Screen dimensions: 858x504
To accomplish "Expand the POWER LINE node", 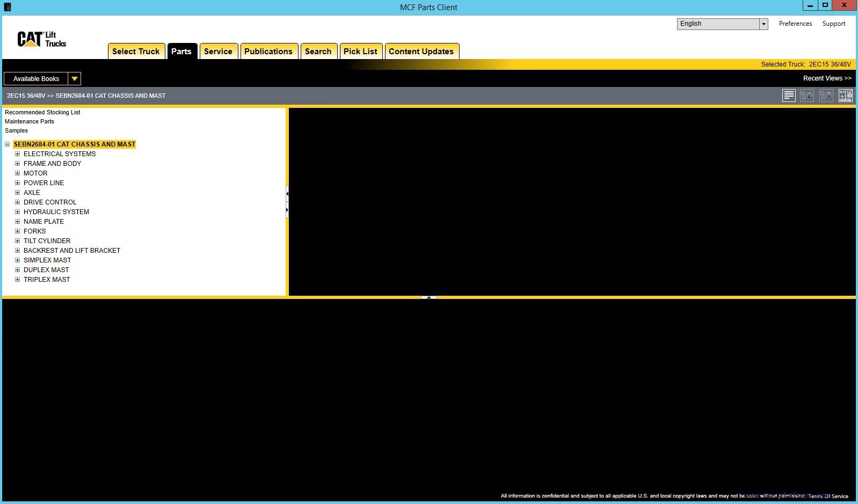I will pyautogui.click(x=17, y=183).
